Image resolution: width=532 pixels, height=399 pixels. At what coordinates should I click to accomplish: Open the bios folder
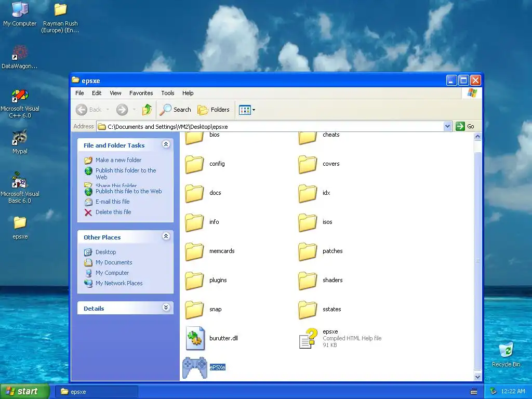coord(194,138)
